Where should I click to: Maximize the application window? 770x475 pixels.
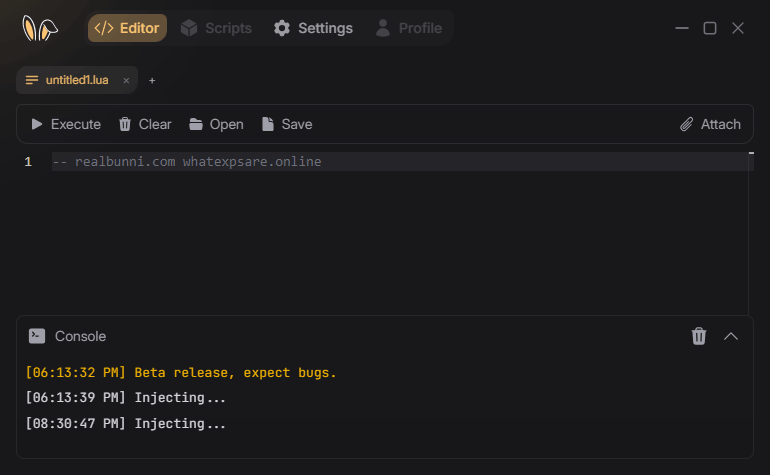710,28
